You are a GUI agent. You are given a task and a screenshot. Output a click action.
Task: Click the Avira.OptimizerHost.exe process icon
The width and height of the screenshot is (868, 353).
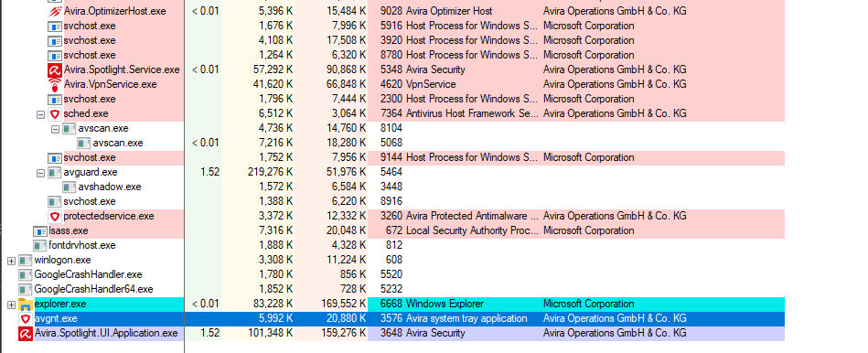point(54,11)
